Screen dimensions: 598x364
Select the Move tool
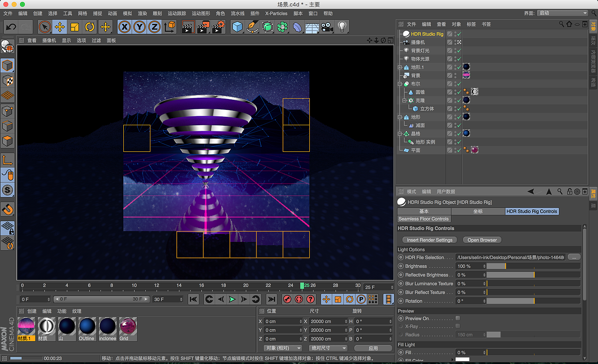point(60,27)
